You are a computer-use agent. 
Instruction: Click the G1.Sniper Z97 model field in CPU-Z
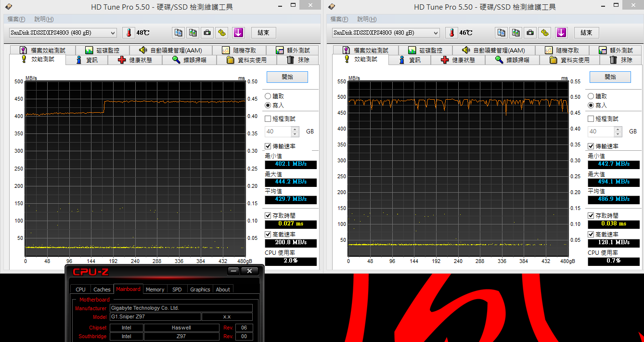(x=155, y=317)
